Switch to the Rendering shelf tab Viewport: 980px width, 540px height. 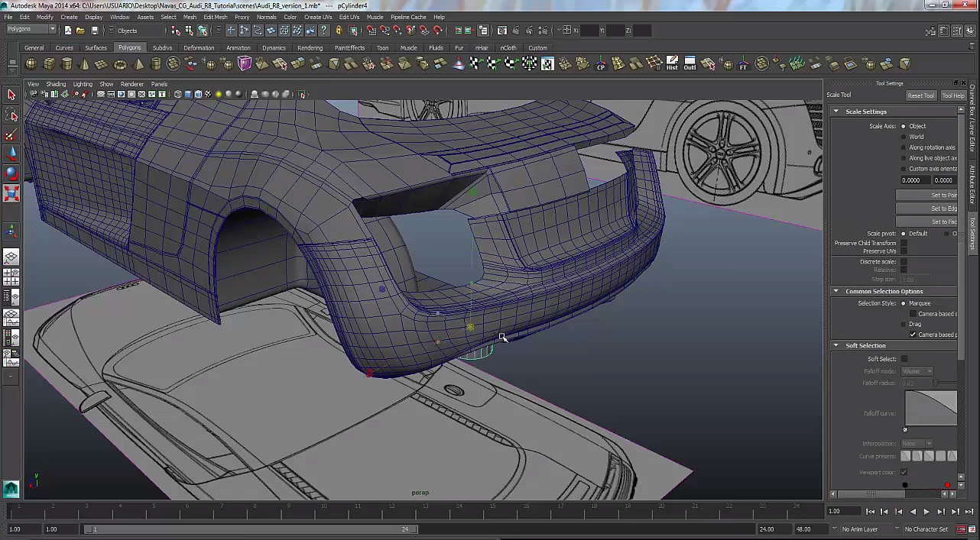[310, 47]
